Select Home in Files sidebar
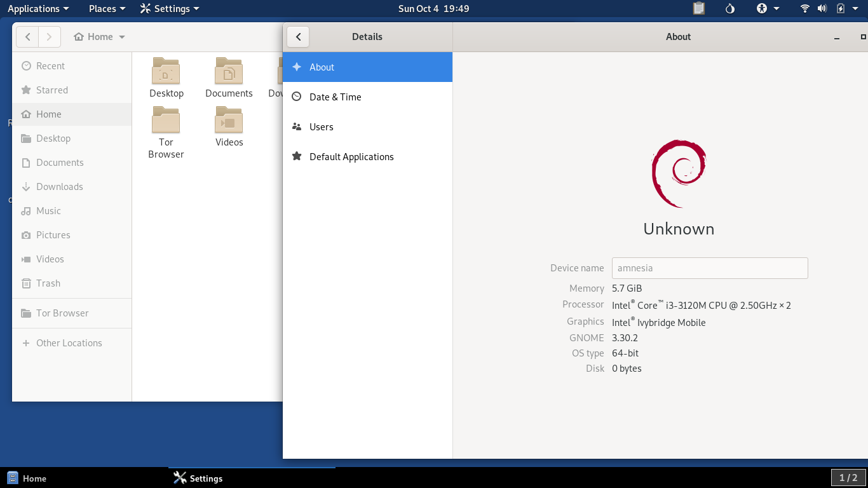This screenshot has width=868, height=488. coord(72,114)
